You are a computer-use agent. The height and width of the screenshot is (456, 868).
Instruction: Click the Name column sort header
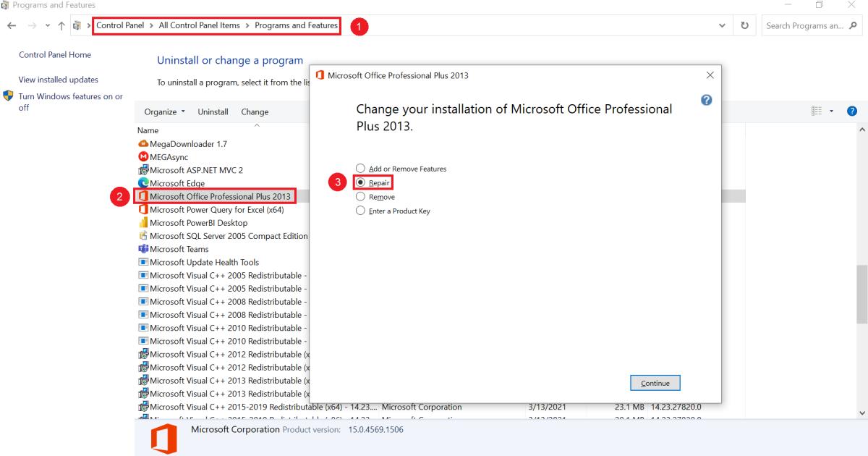click(148, 130)
